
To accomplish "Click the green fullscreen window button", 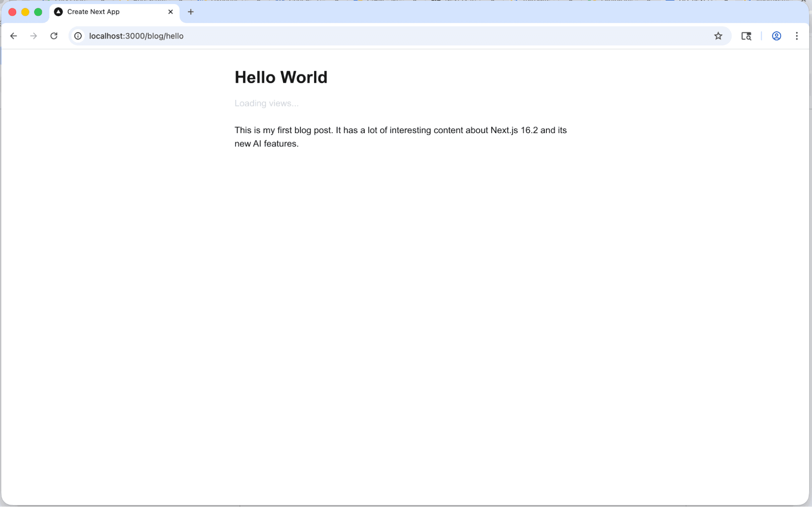I will click(x=38, y=12).
